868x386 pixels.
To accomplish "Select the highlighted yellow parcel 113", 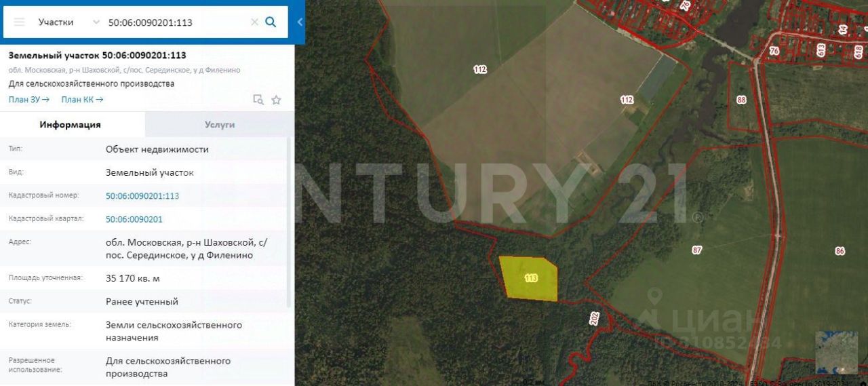I will (x=529, y=278).
